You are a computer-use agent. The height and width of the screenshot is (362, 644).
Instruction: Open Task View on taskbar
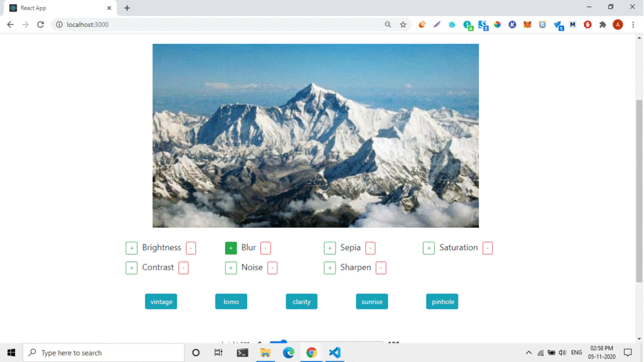(x=219, y=352)
